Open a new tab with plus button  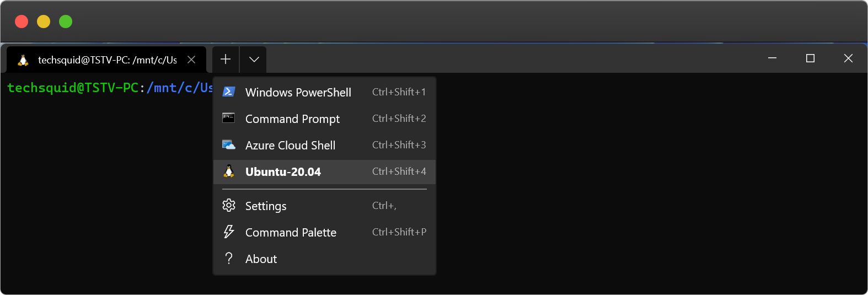[226, 60]
